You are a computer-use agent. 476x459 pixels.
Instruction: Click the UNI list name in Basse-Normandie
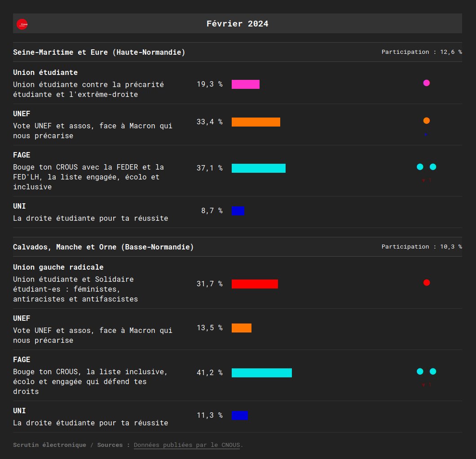[x=19, y=411]
